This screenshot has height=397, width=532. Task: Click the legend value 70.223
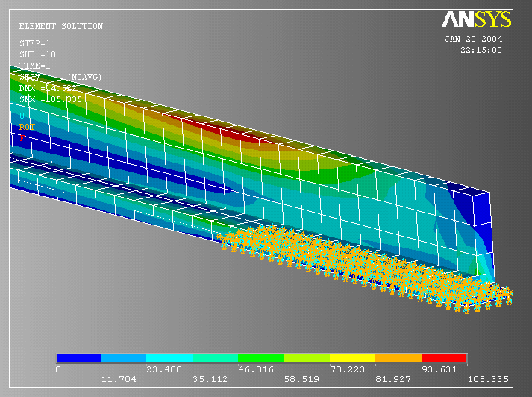pyautogui.click(x=348, y=369)
